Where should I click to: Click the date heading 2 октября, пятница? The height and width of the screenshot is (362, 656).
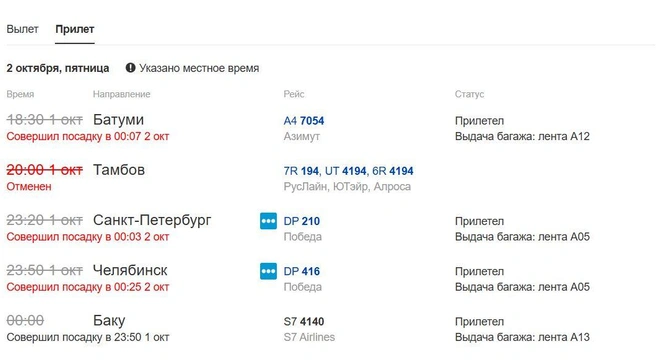pos(58,68)
